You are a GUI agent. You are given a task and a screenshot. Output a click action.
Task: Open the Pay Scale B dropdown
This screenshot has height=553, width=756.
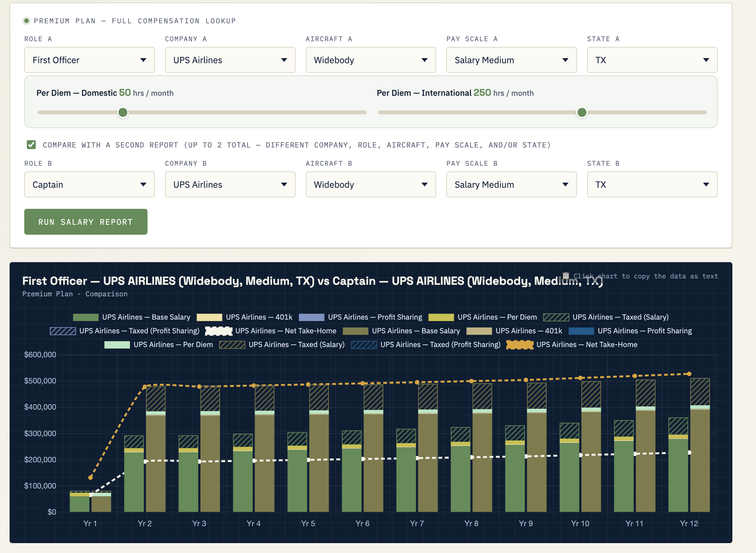click(511, 185)
